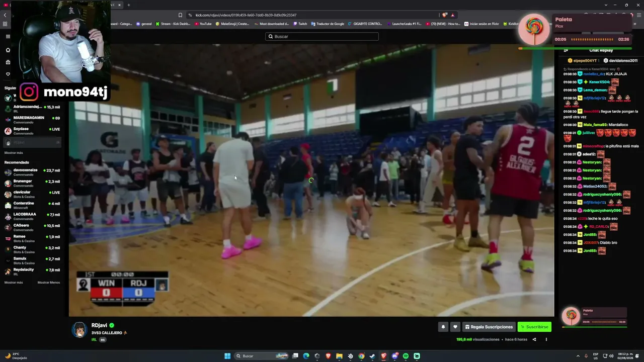The image size is (644, 362).
Task: Open Discord from the taskbar
Action: (x=394, y=356)
